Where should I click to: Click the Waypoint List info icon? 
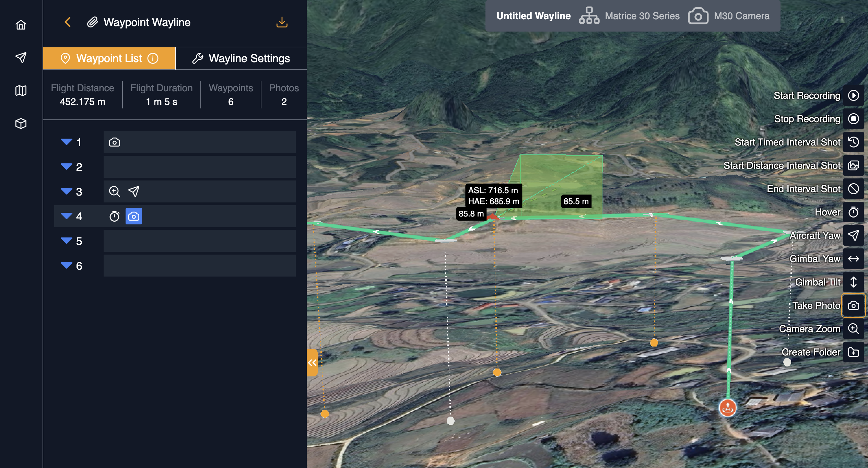pos(153,58)
